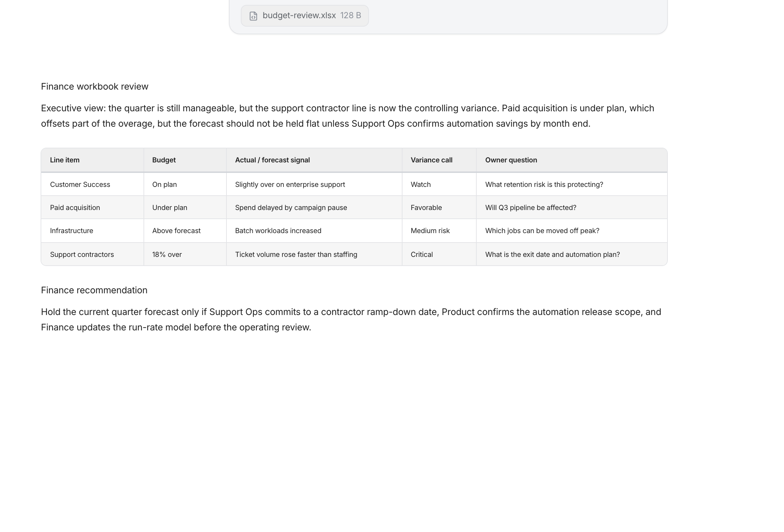Click the Variance call column header
This screenshot has width=784, height=532.
coord(431,160)
